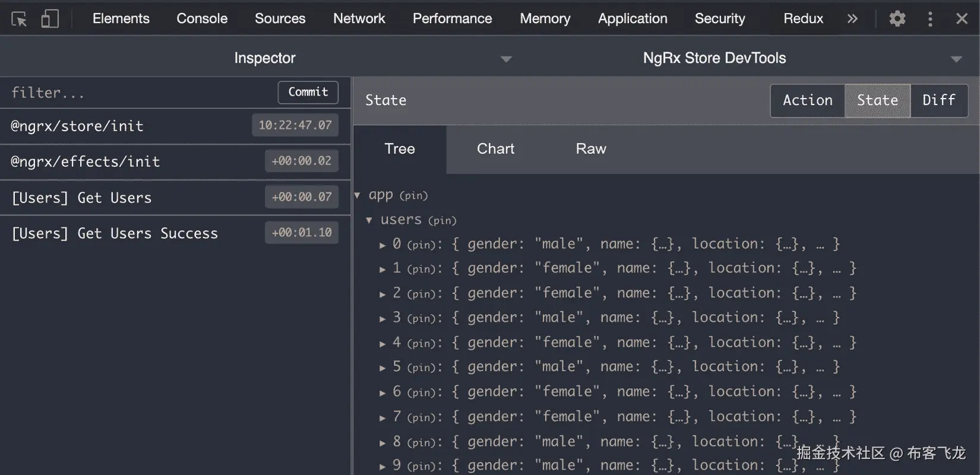980x475 pixels.
Task: Open the Performance tab
Action: click(x=452, y=18)
